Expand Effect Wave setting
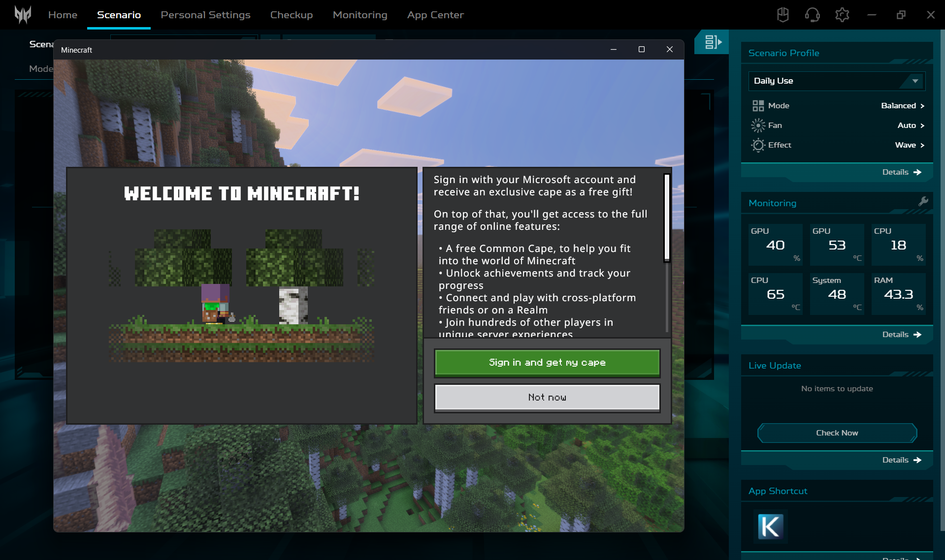The width and height of the screenshot is (945, 560). point(910,145)
